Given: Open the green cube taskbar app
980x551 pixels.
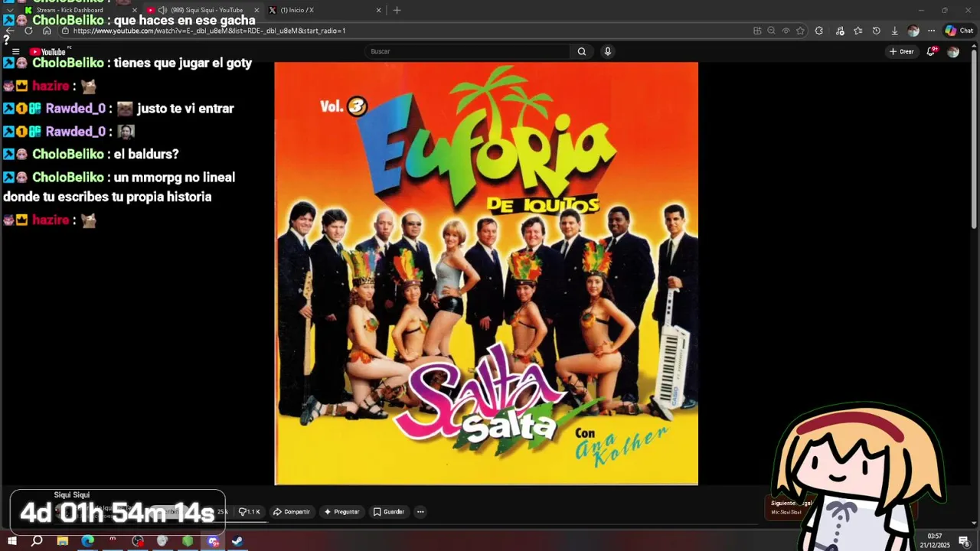Looking at the screenshot, I should (x=188, y=541).
